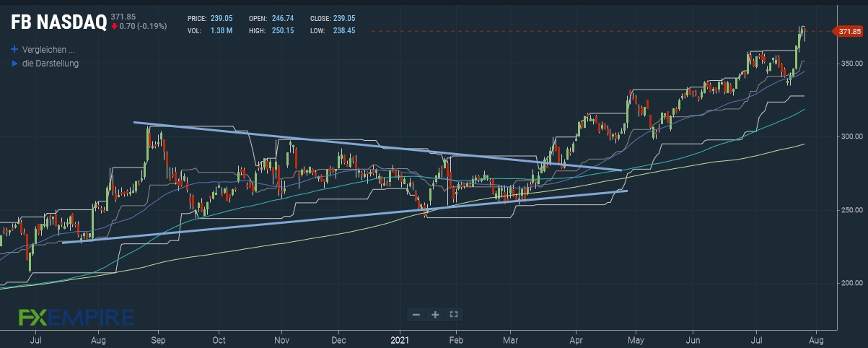Click the 250.00 price axis label
868x348 pixels.
click(851, 210)
